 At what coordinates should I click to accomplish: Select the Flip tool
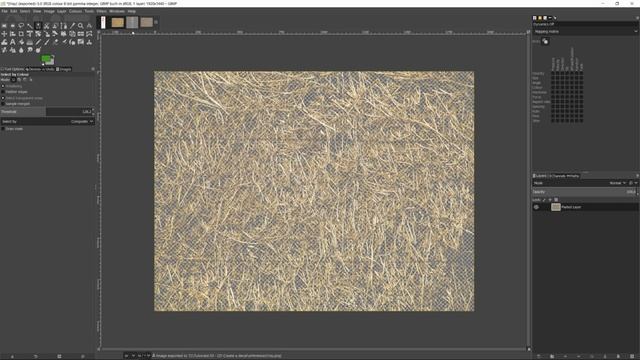[x=81, y=34]
